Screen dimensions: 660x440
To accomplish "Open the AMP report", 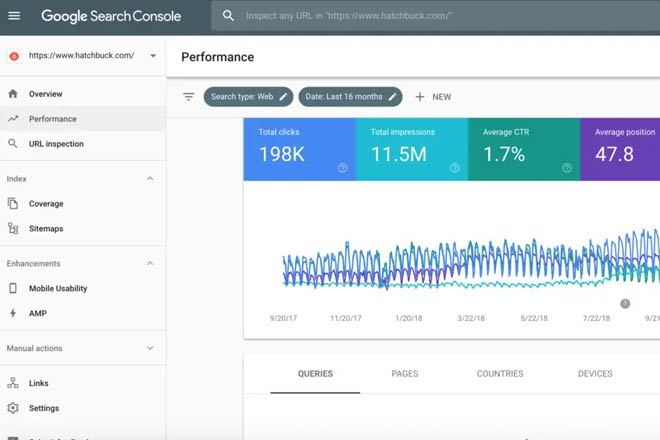I will coord(38,313).
